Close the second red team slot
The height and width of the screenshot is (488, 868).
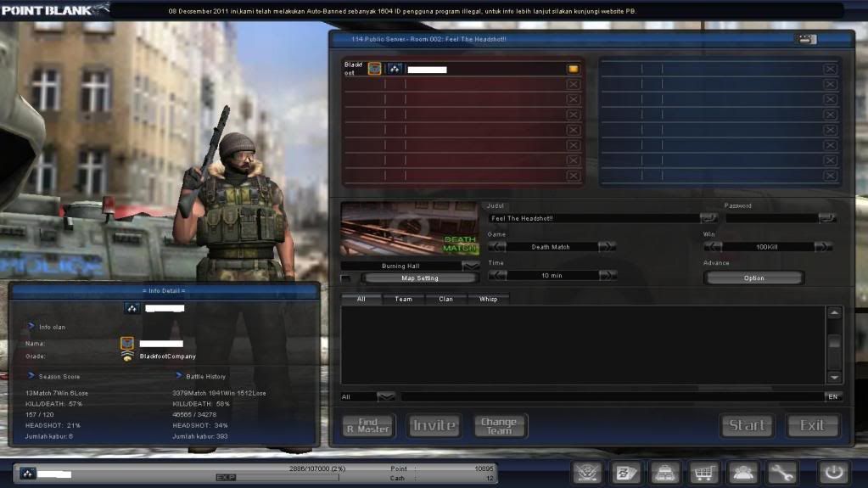point(573,85)
